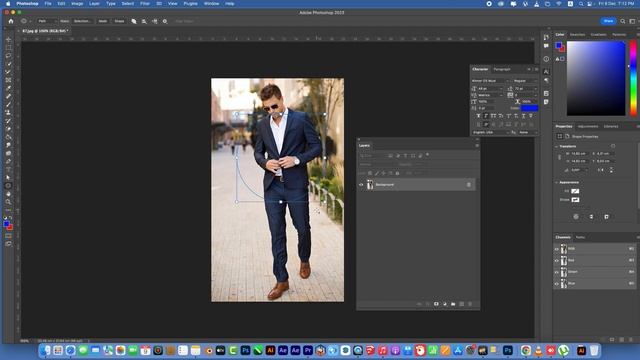Click the Home icon in options bar

[x=11, y=21]
